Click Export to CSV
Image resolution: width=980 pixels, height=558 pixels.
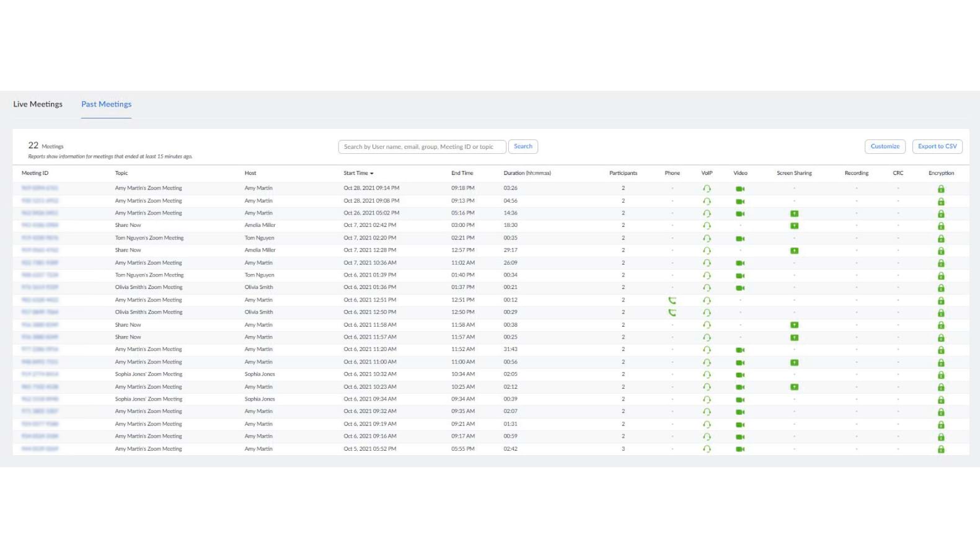tap(937, 146)
